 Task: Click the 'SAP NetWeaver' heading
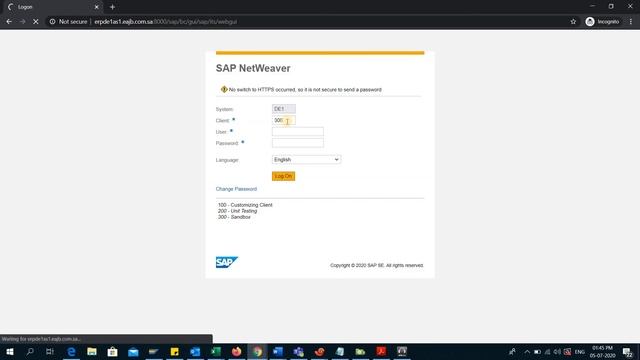click(253, 68)
